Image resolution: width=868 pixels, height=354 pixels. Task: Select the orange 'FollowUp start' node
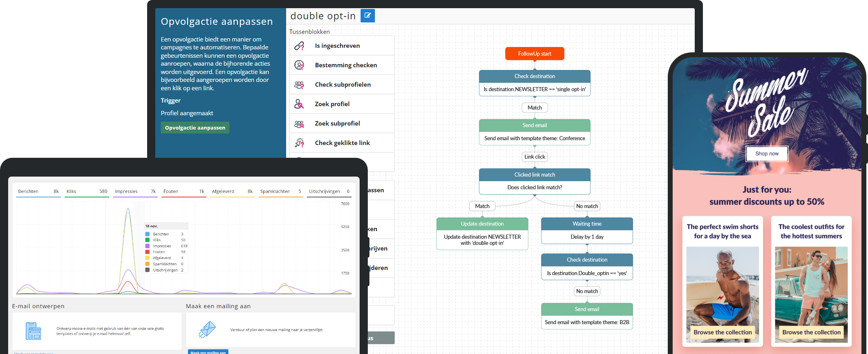click(x=535, y=54)
